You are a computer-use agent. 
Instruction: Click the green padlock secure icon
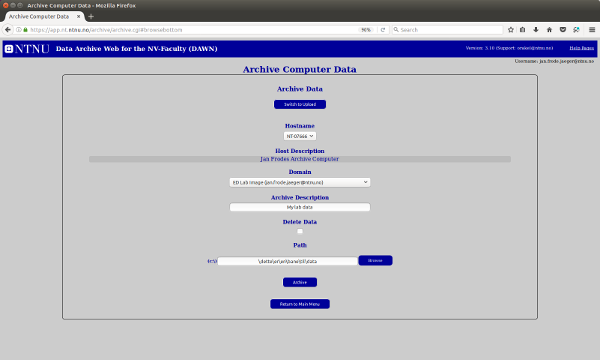pos(25,29)
